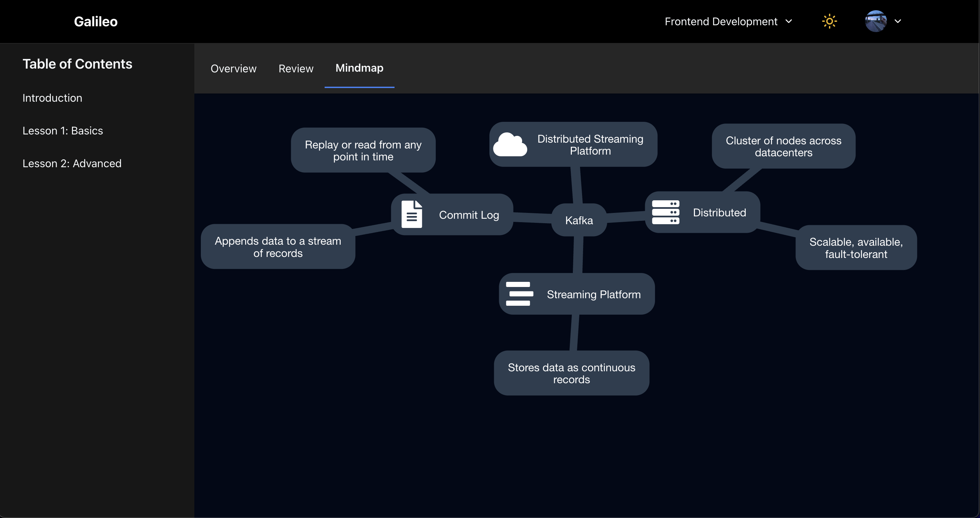Screen dimensions: 980x518
Task: Click the user profile avatar
Action: point(875,21)
